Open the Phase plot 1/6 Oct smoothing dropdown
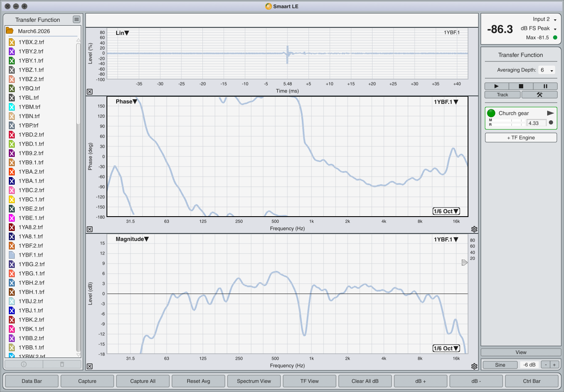This screenshot has width=564, height=392. [446, 211]
